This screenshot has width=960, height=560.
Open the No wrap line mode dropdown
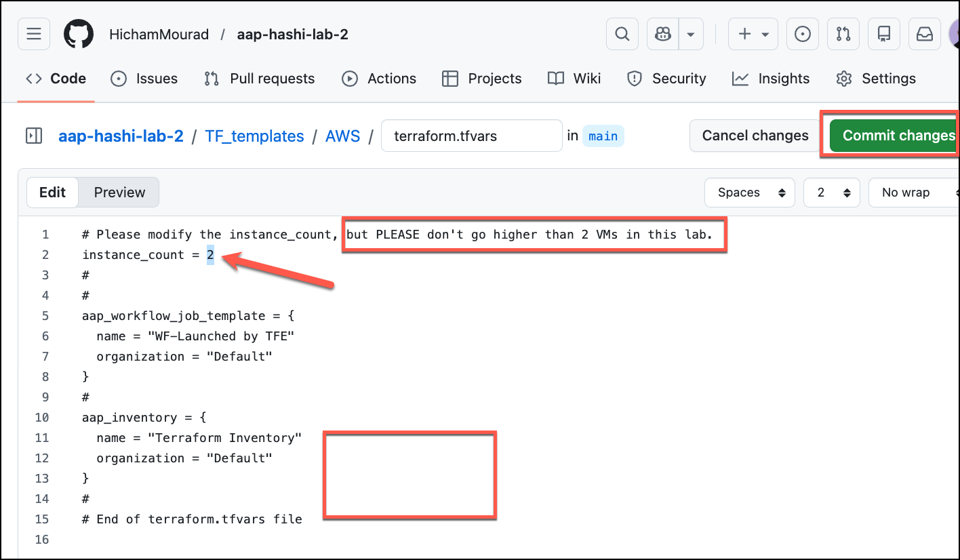click(x=914, y=193)
